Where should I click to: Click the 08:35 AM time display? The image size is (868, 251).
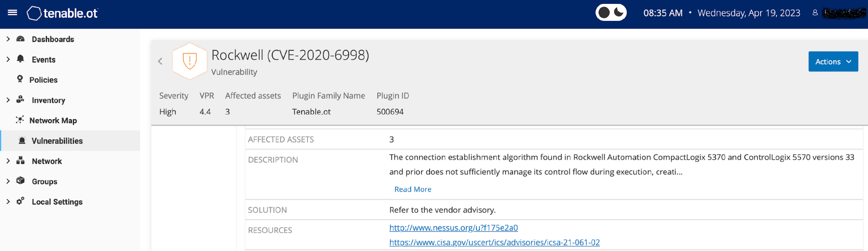pos(663,13)
